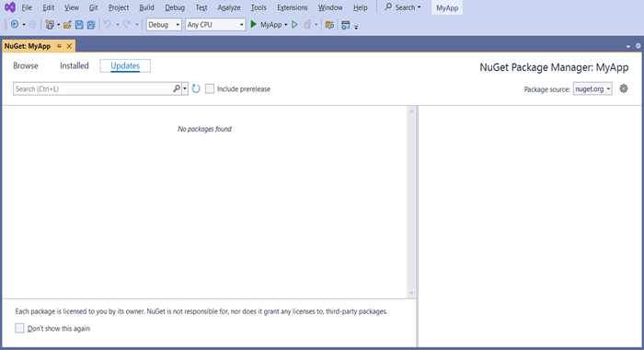Image resolution: width=644 pixels, height=350 pixels.
Task: Open the File menu
Action: tap(27, 7)
